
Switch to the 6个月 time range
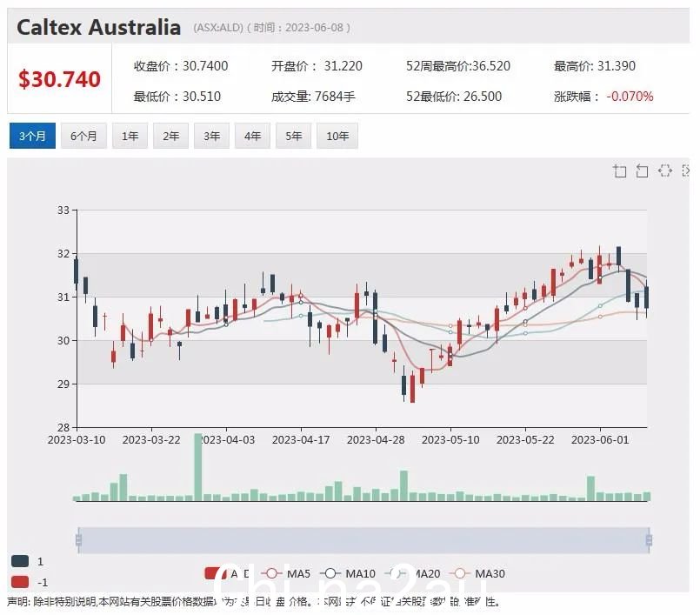[x=83, y=136]
